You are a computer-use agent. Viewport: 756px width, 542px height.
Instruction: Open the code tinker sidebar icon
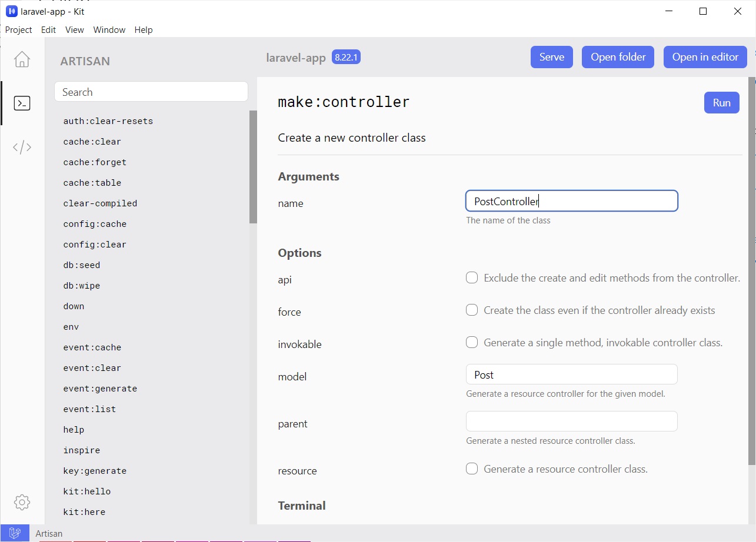pyautogui.click(x=22, y=147)
